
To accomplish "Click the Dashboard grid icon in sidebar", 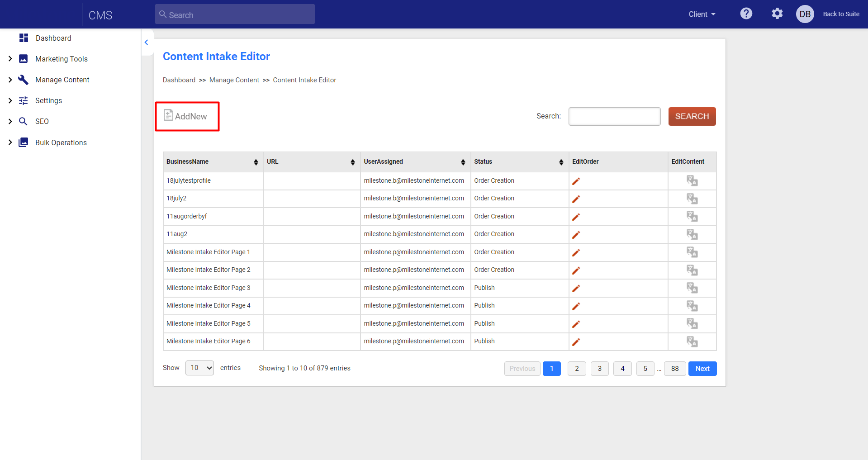I will click(24, 38).
